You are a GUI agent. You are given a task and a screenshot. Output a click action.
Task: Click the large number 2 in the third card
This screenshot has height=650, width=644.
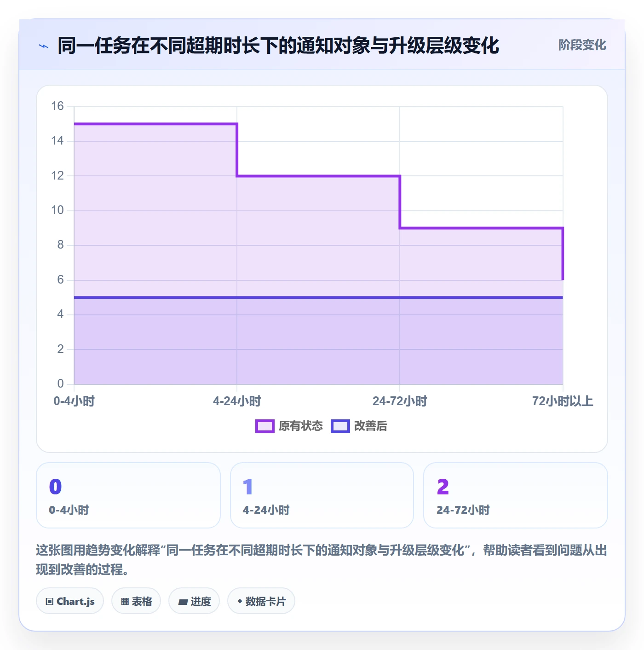point(443,487)
